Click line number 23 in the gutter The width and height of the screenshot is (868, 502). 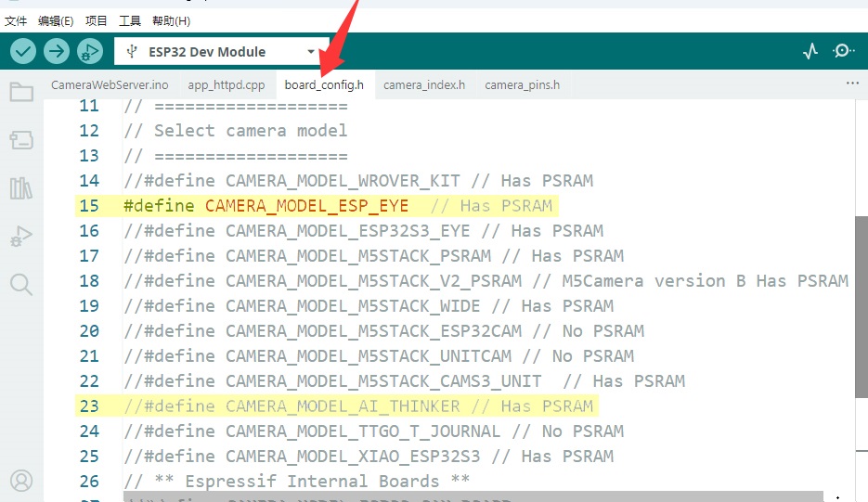(89, 406)
